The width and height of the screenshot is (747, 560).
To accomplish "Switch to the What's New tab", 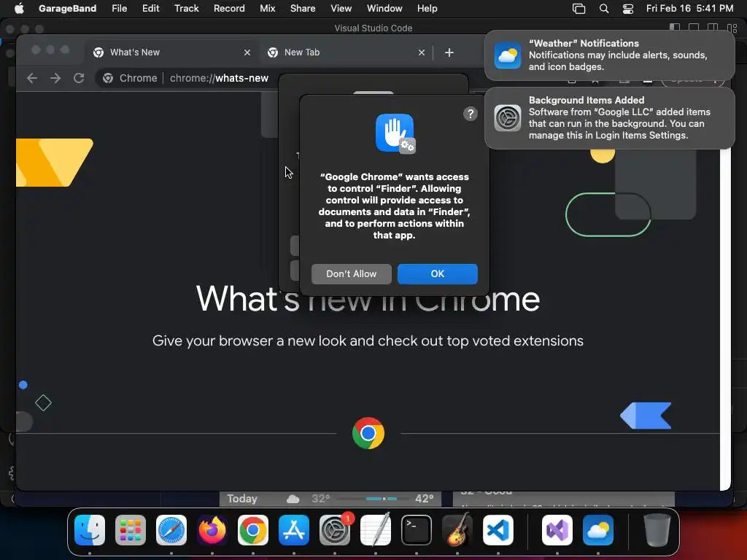I will 172,52.
